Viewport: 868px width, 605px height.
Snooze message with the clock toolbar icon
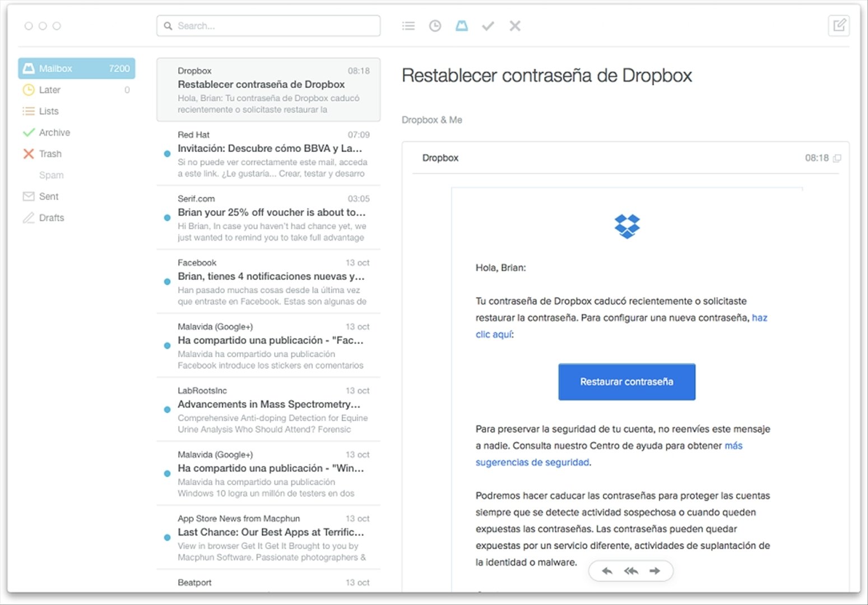(435, 26)
